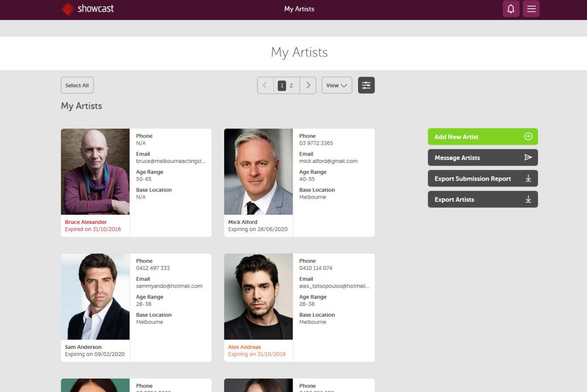
Task: Click 'Expiring on 31/10/2019' text
Action: [x=256, y=354]
